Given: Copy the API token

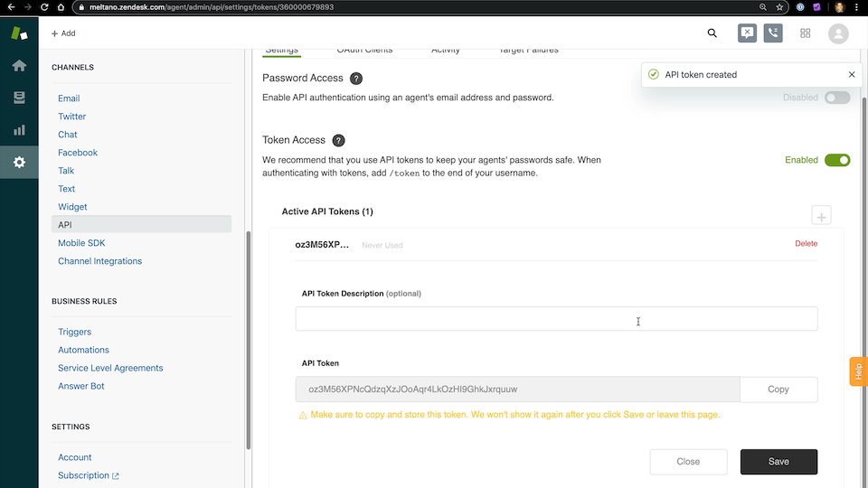Looking at the screenshot, I should pyautogui.click(x=778, y=389).
